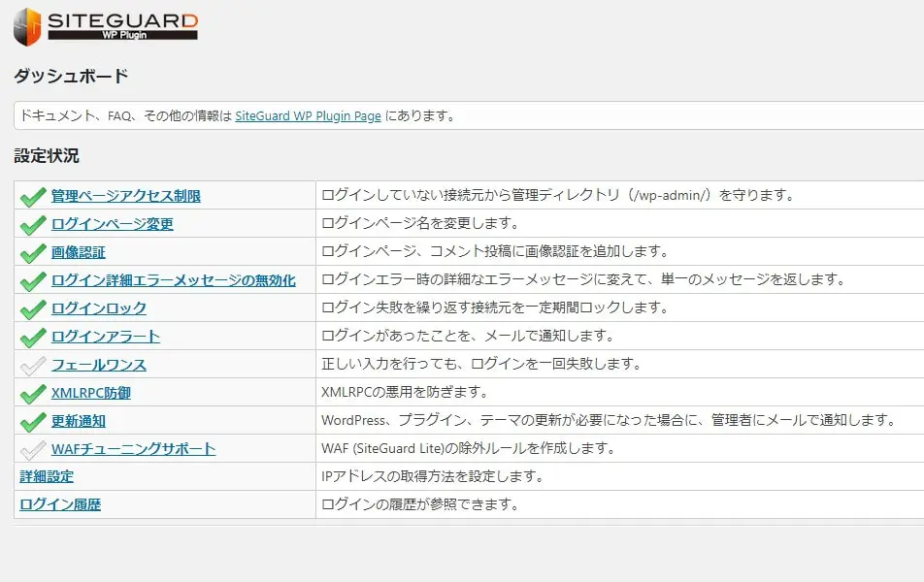
Task: Click green checkmark beside 管理ページアクセス制限
Action: (x=33, y=196)
